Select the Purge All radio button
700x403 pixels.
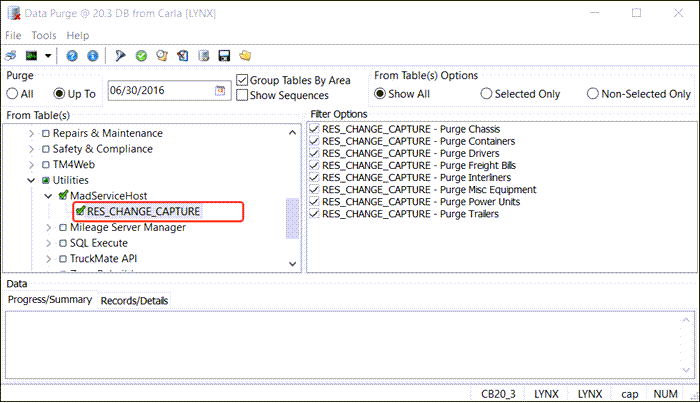(x=13, y=94)
